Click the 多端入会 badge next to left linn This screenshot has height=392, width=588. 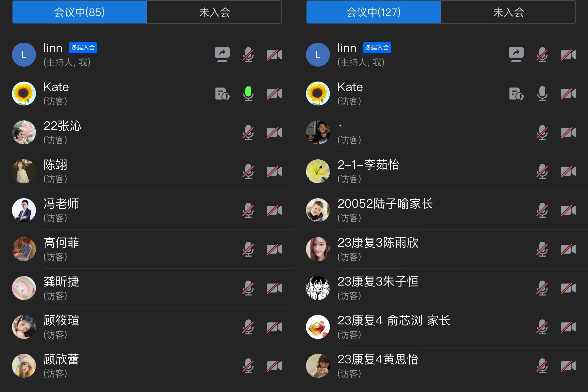[83, 47]
